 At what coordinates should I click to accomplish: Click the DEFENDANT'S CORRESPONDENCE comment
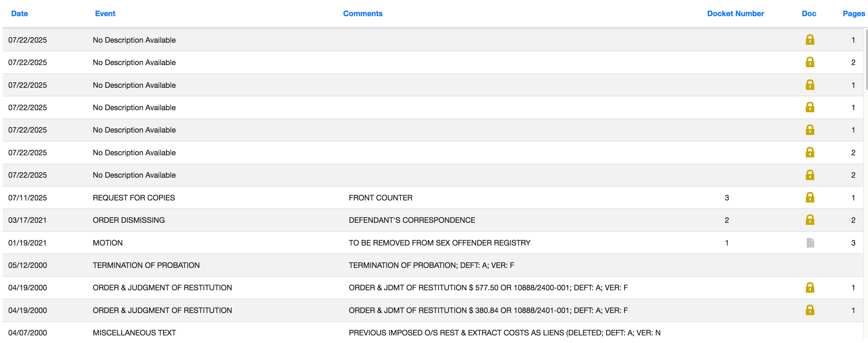(x=412, y=220)
